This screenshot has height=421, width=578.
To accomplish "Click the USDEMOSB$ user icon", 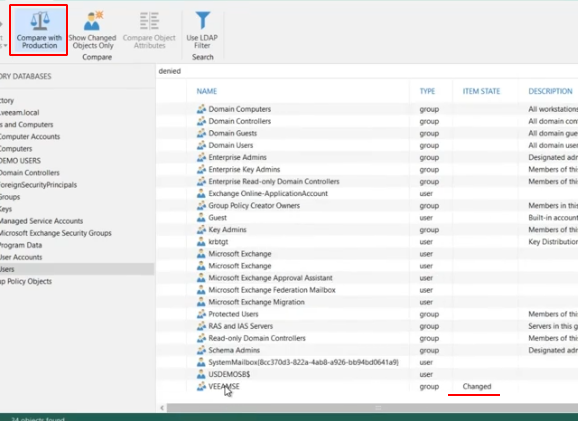I will coord(201,374).
